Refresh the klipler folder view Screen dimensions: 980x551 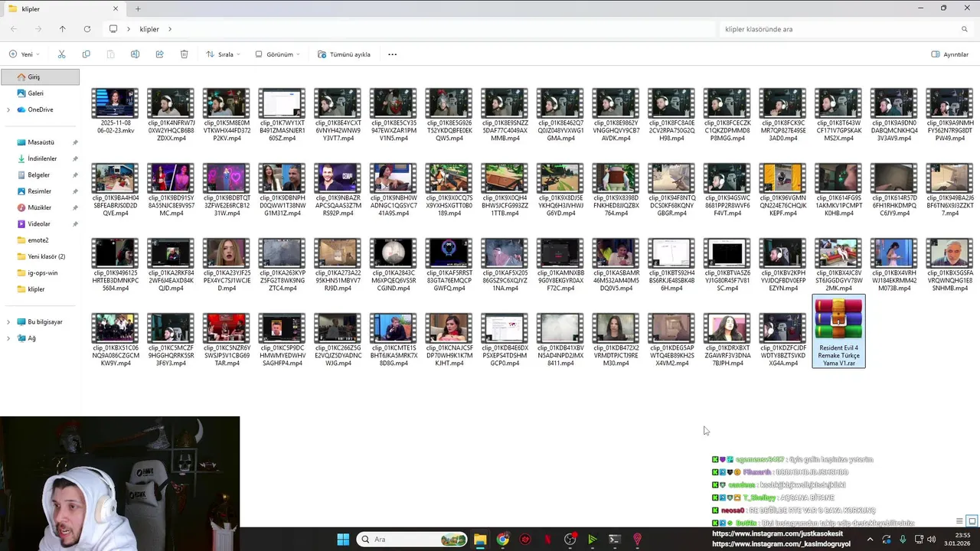coord(87,29)
